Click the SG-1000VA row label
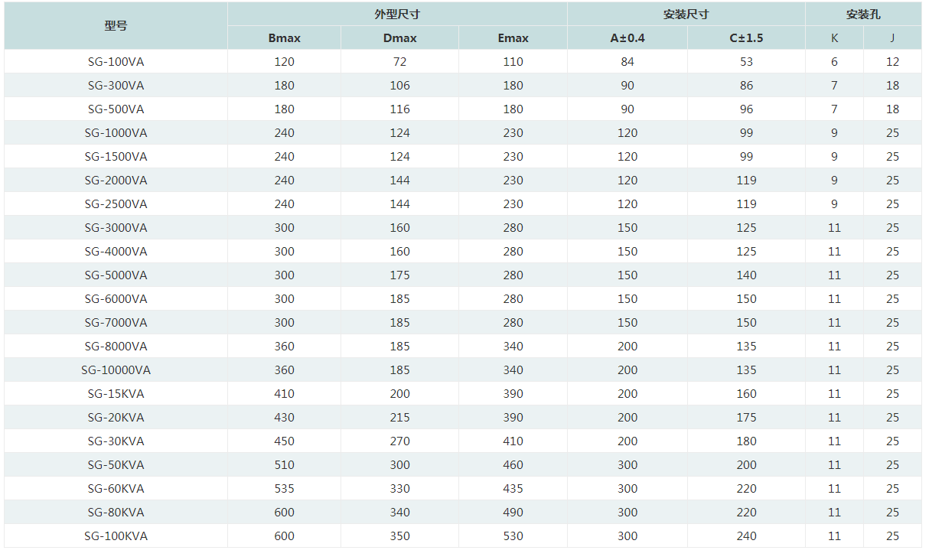Screen dimensions: 929x560 pyautogui.click(x=116, y=133)
